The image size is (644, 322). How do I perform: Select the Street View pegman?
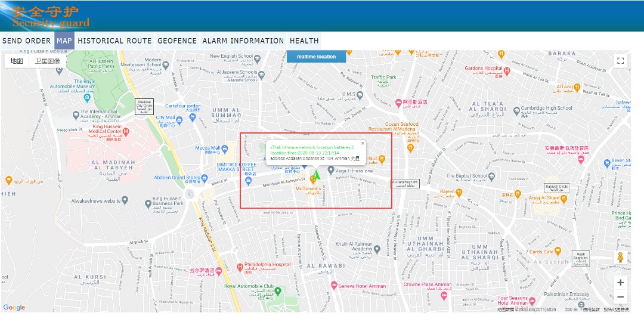(621, 258)
